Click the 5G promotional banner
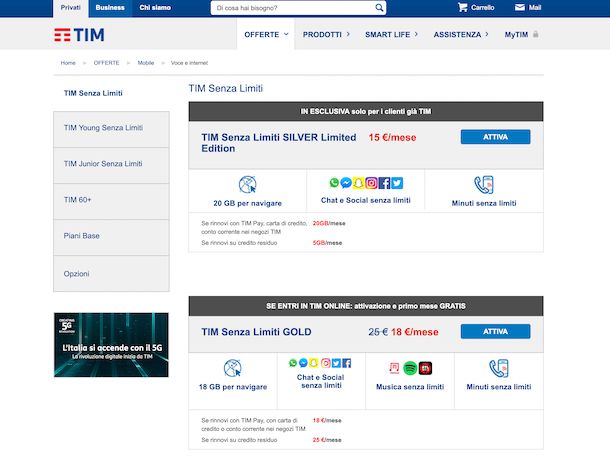Image resolution: width=610 pixels, height=459 pixels. pyautogui.click(x=111, y=345)
